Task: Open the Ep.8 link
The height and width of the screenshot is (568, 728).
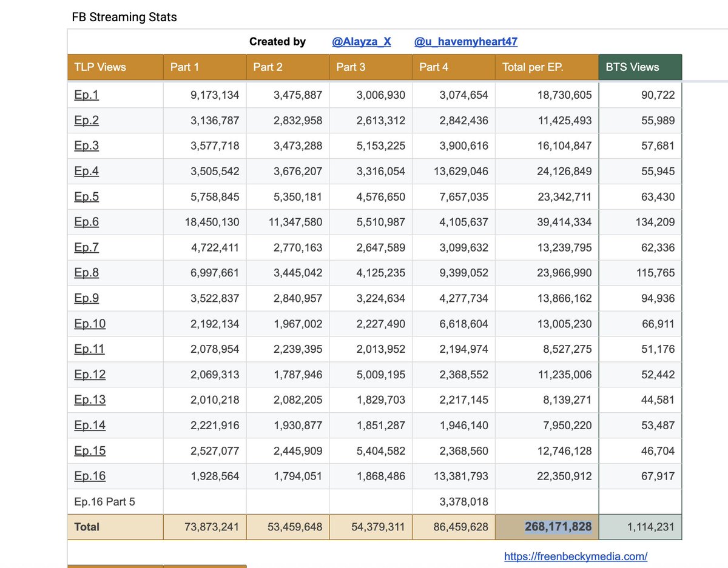Action: [86, 273]
